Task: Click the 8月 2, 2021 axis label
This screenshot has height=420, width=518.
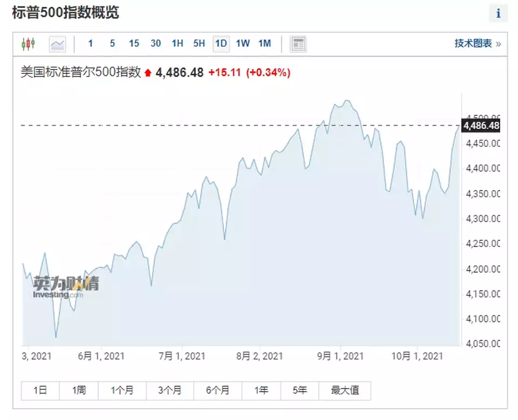Action: (260, 356)
